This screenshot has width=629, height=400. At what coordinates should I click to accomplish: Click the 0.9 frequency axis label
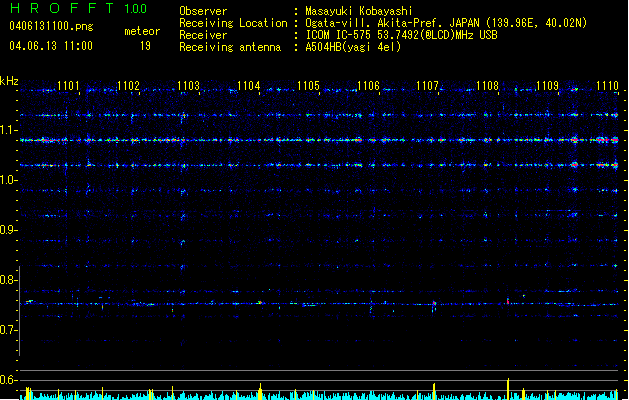[8, 230]
